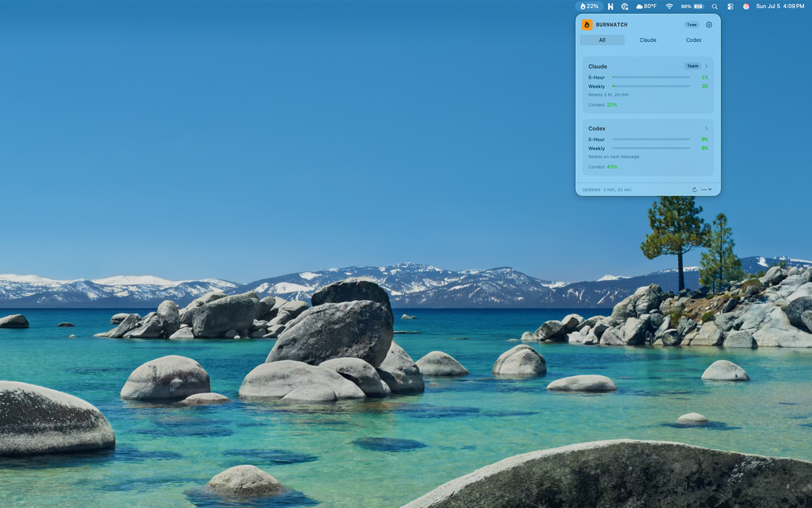This screenshot has width=812, height=508.
Task: Click the Team badge in Burnwatch header
Action: click(x=692, y=25)
